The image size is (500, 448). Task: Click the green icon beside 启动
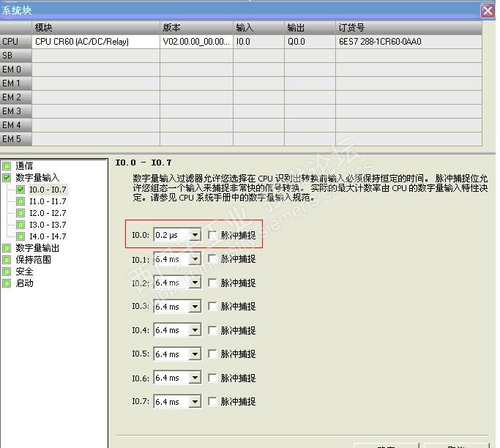[x=7, y=283]
